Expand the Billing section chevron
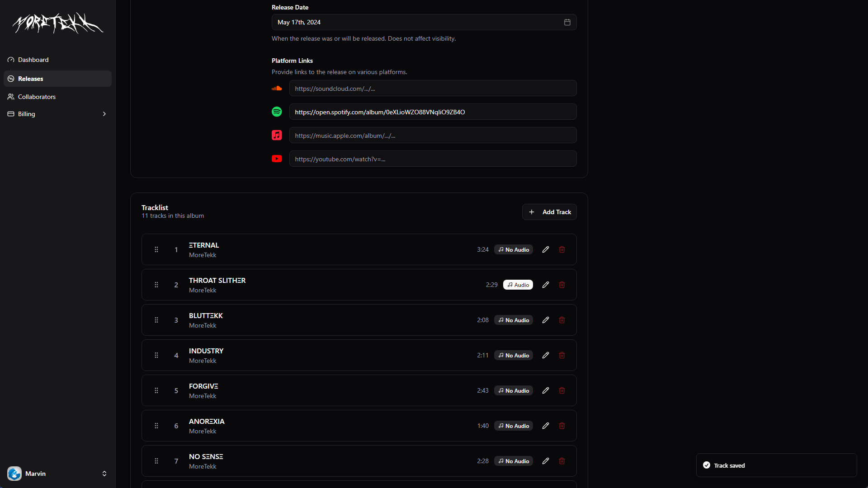The height and width of the screenshot is (488, 868). coord(104,114)
